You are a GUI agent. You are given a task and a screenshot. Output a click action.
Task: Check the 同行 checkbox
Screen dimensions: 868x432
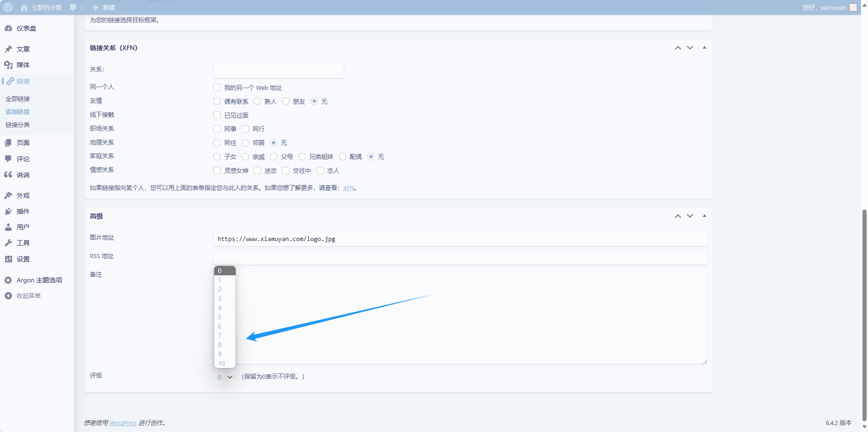pyautogui.click(x=245, y=129)
